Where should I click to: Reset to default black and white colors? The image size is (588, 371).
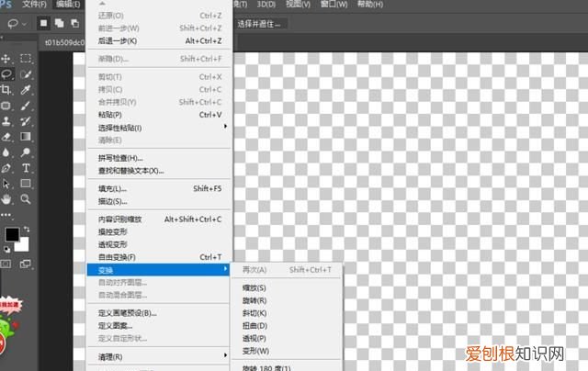tap(6, 249)
